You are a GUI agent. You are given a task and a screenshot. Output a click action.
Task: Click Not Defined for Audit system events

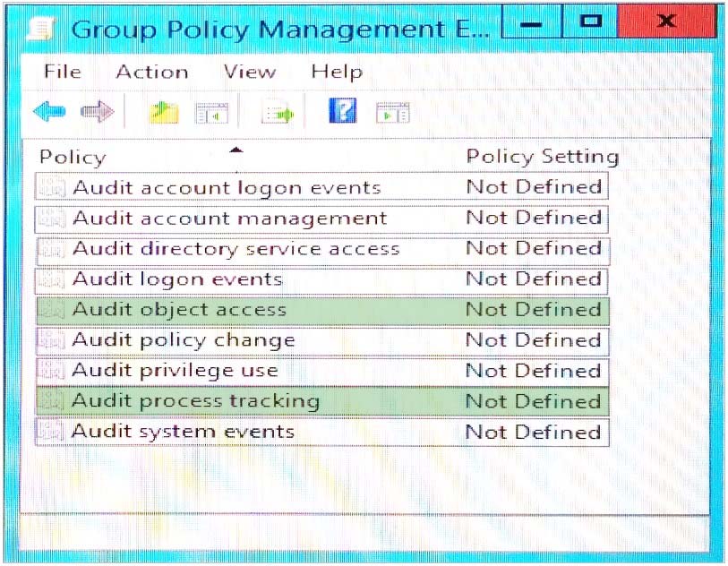(534, 432)
